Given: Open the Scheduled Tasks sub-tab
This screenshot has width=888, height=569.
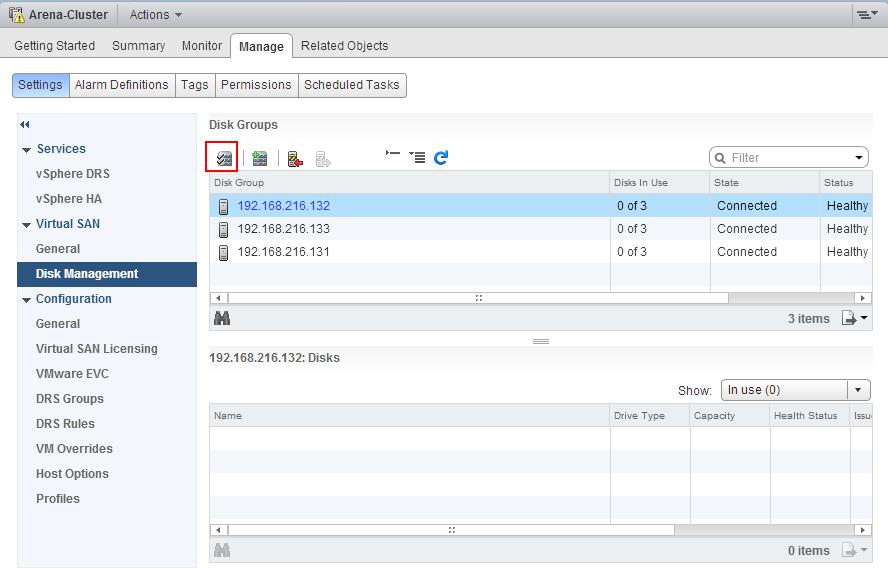Looking at the screenshot, I should 352,85.
